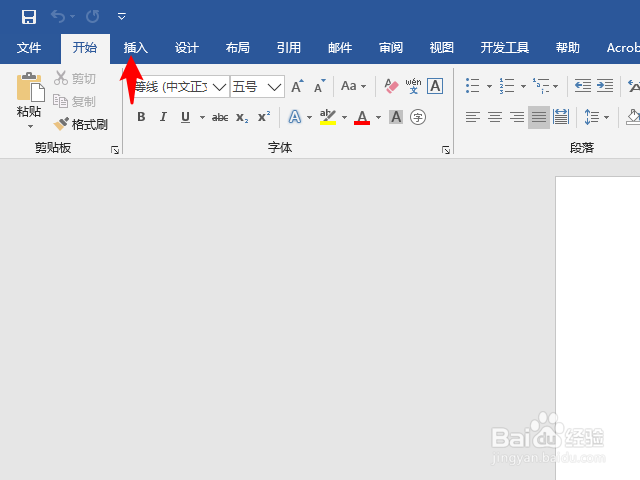This screenshot has width=640, height=480.
Task: Open the 插入 ribbon tab
Action: (x=136, y=48)
